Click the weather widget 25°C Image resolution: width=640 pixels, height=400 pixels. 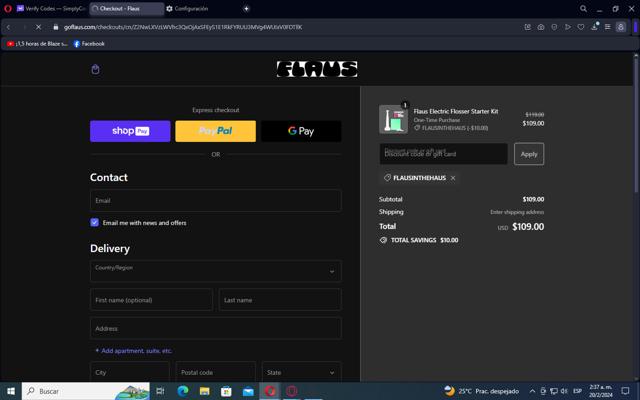point(482,391)
